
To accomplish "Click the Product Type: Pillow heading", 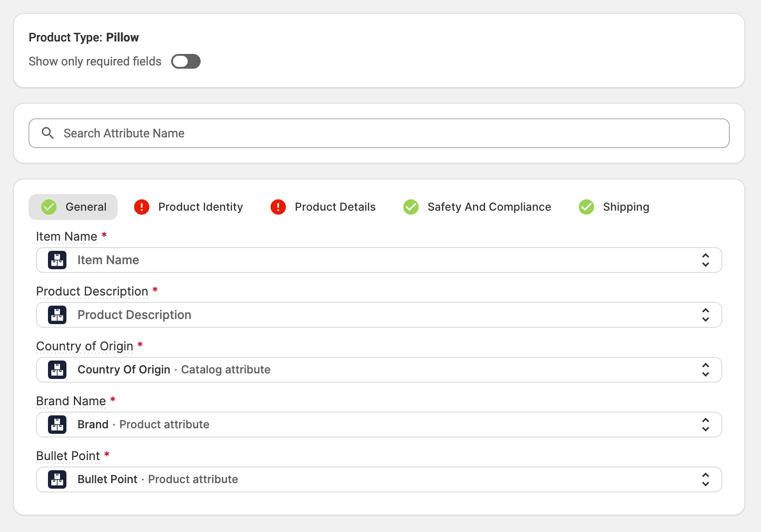I will point(83,37).
